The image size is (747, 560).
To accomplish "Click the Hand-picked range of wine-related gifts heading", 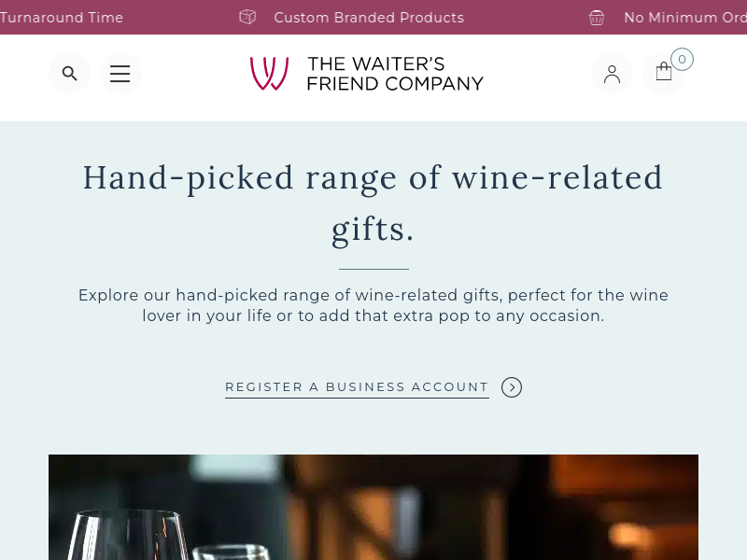I will click(373, 202).
